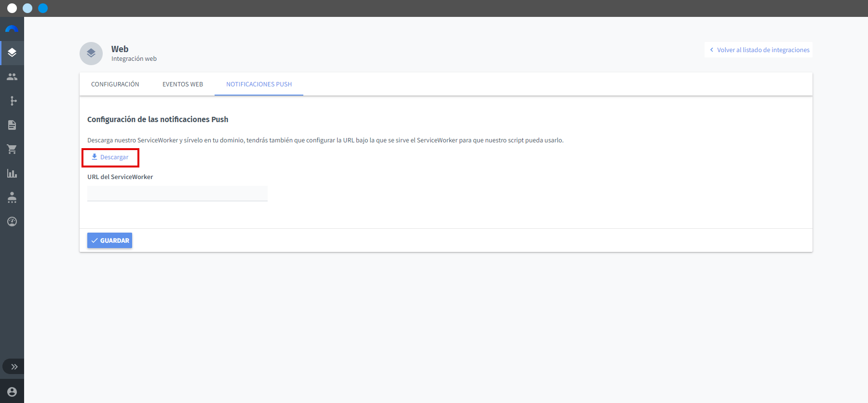
Task: Open the speedometer dashboard icon
Action: point(12,222)
